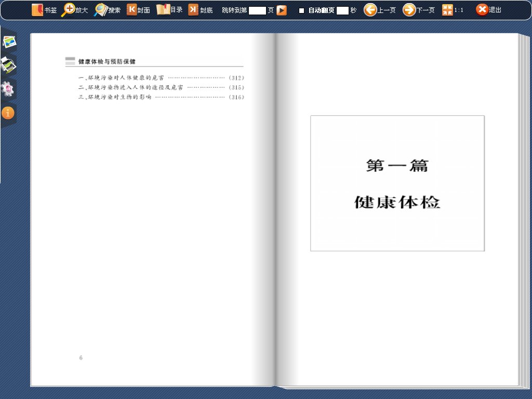The width and height of the screenshot is (532, 399).
Task: Open the 目录 table of contents
Action: (x=170, y=10)
